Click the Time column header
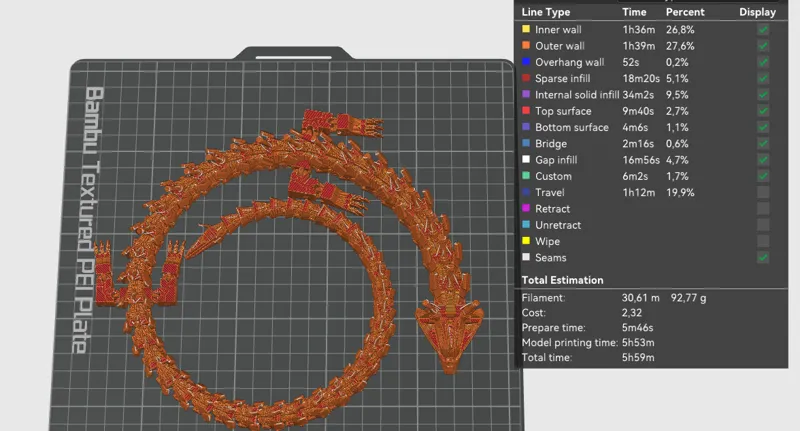The height and width of the screenshot is (431, 800). coord(634,12)
